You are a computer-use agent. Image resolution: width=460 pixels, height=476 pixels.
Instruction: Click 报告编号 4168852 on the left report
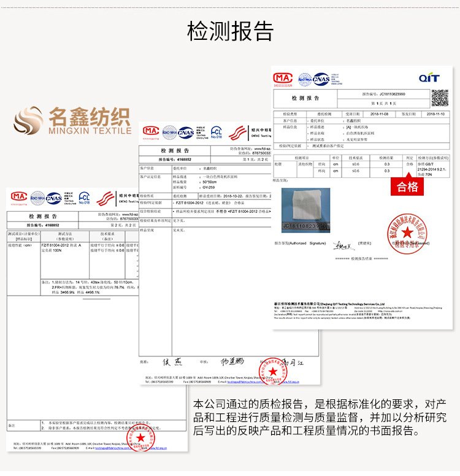pos(43,225)
